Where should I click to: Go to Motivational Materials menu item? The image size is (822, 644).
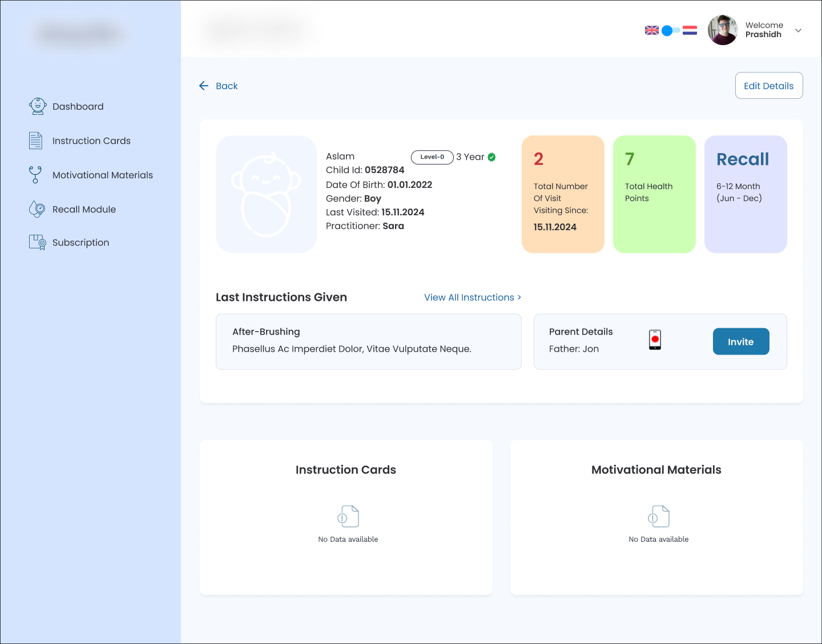(103, 175)
